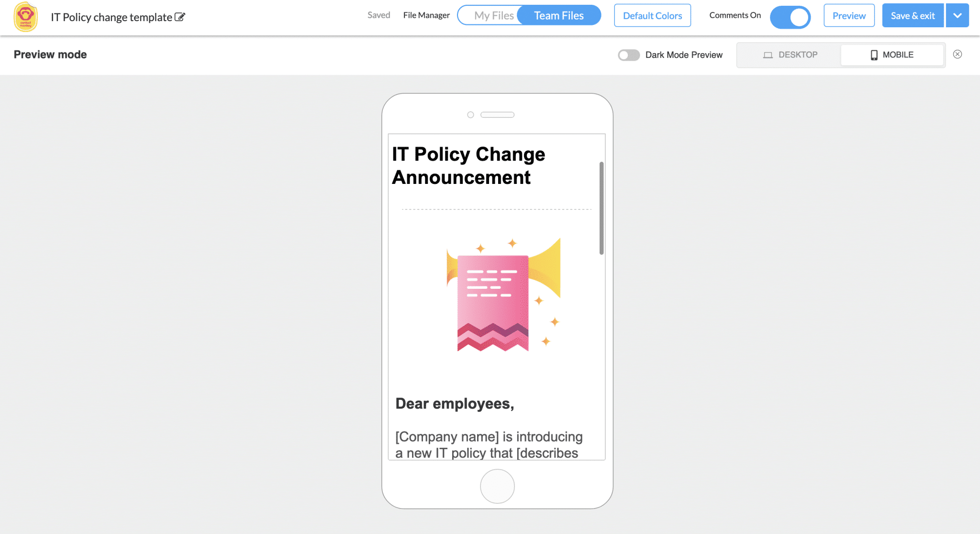The height and width of the screenshot is (534, 980).
Task: Switch to Team Files tab
Action: 558,16
